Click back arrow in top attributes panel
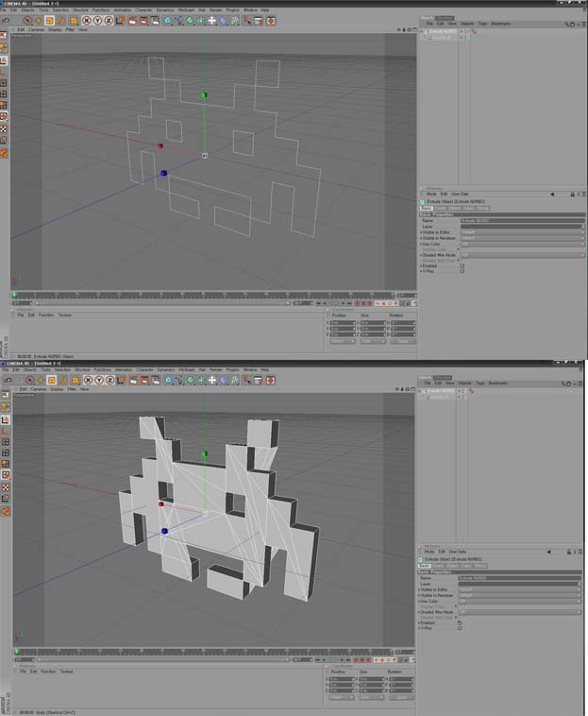The width and height of the screenshot is (588, 716). click(x=552, y=194)
